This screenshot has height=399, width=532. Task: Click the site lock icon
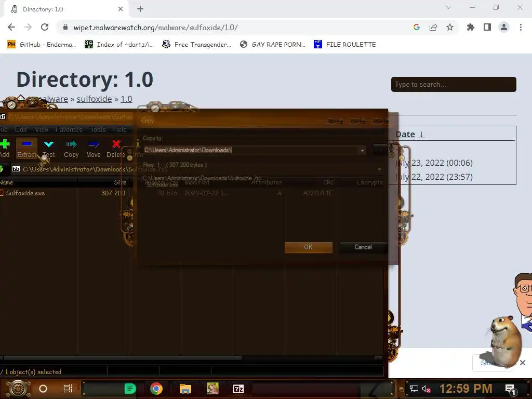tap(65, 28)
